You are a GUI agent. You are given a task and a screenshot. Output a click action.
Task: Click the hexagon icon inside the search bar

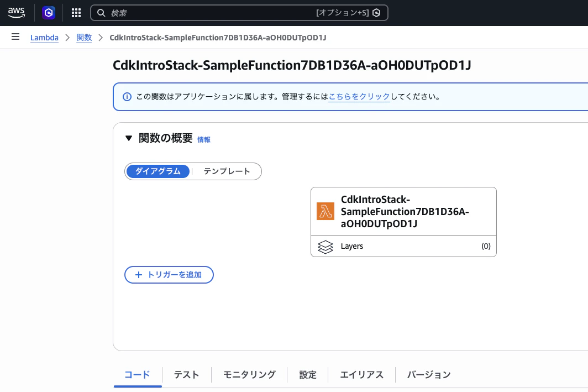click(376, 13)
